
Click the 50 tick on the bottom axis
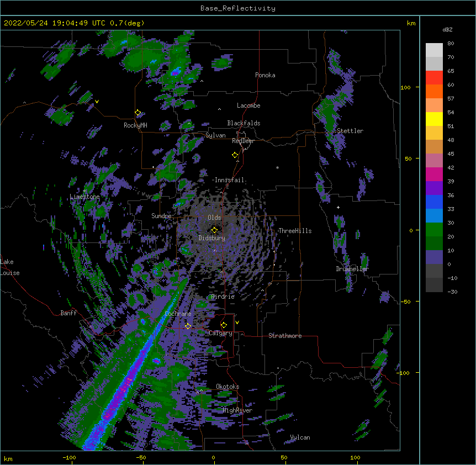coord(284,457)
